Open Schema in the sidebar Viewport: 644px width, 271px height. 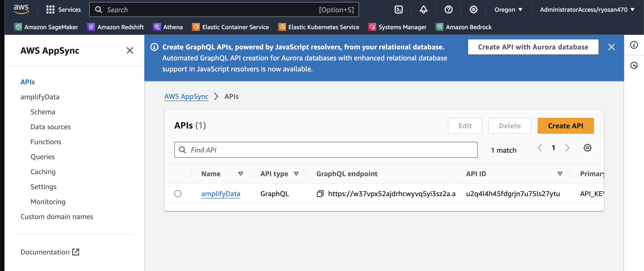click(x=43, y=112)
